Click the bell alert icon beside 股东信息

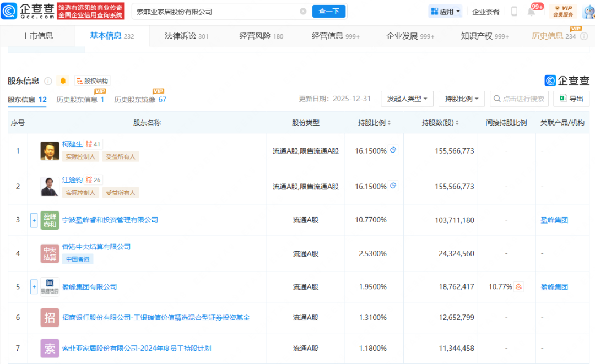[x=63, y=81]
